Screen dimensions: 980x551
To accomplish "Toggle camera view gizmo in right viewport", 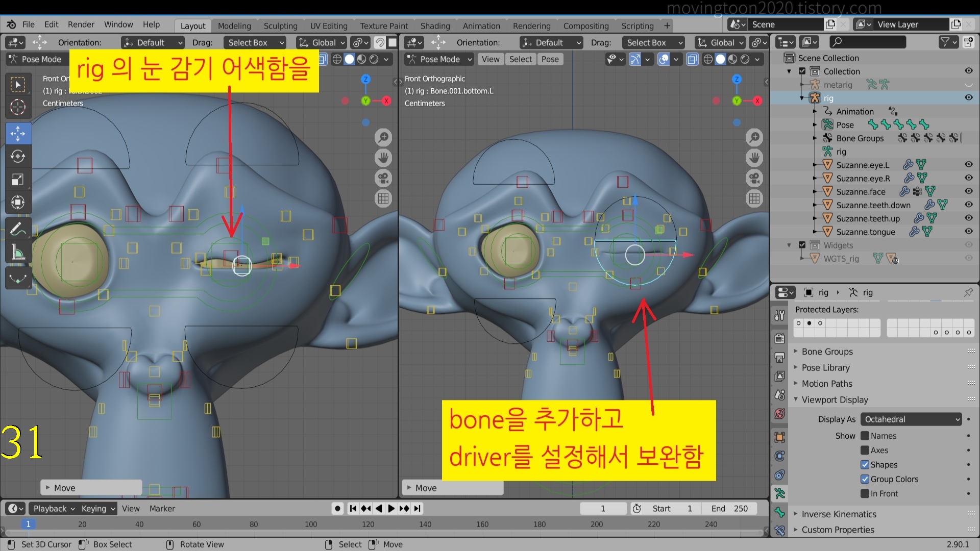I will (x=754, y=178).
